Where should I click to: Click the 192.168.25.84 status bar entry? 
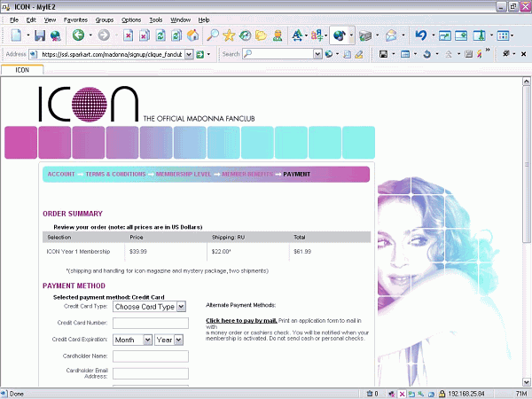click(466, 394)
